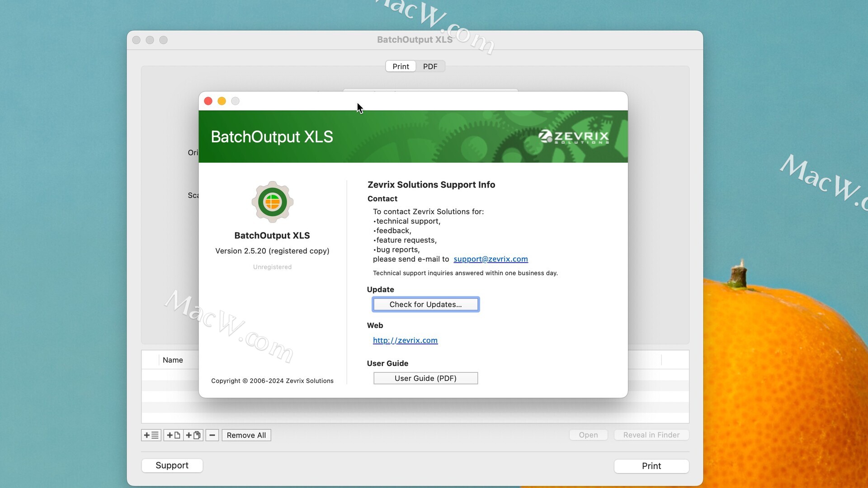Switch to the PDF tab
Screen dimensions: 868x488
430,66
